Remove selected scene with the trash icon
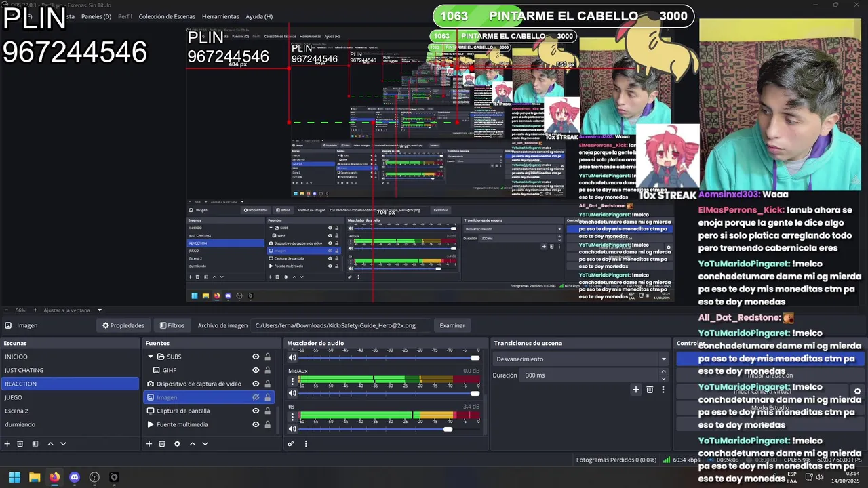 tap(20, 444)
